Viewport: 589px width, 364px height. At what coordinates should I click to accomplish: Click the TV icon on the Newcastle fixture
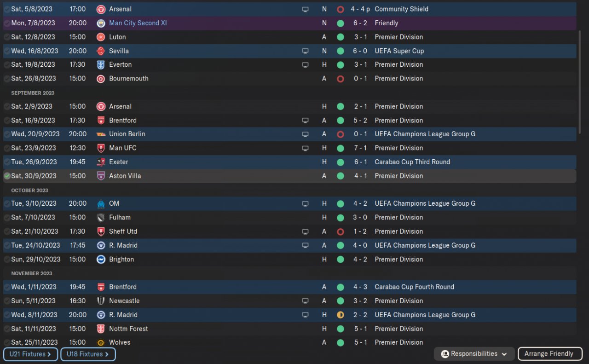click(x=305, y=301)
